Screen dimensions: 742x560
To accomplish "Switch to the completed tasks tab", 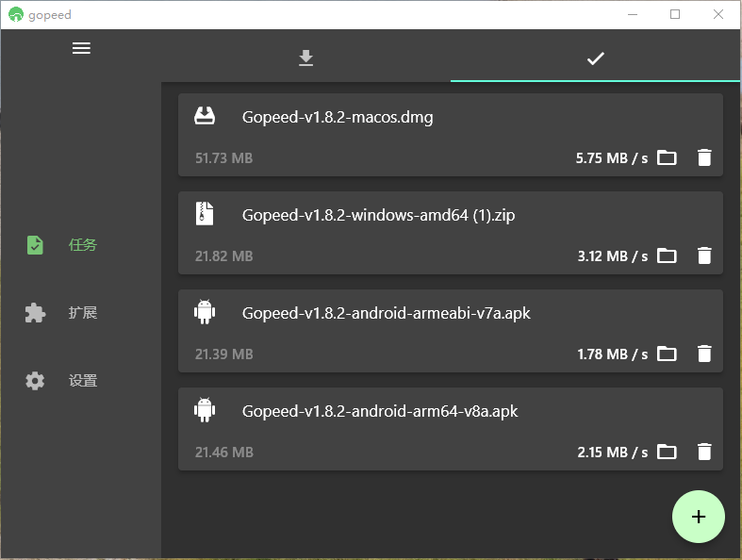I will pos(595,58).
